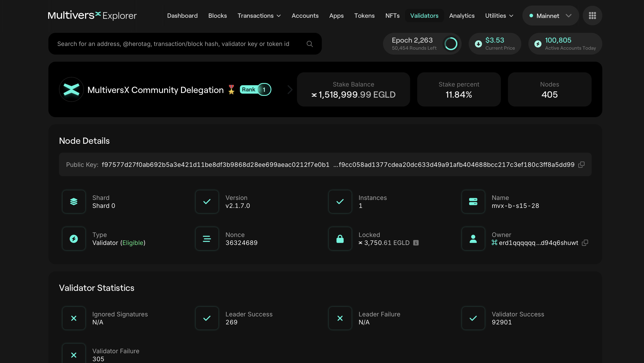
Task: Click the epoch progress ring
Action: (451, 44)
